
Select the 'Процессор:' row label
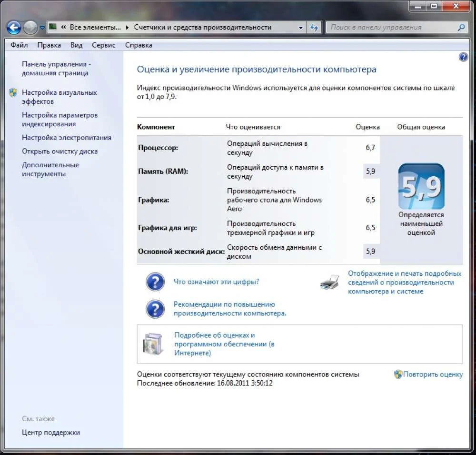(x=158, y=148)
